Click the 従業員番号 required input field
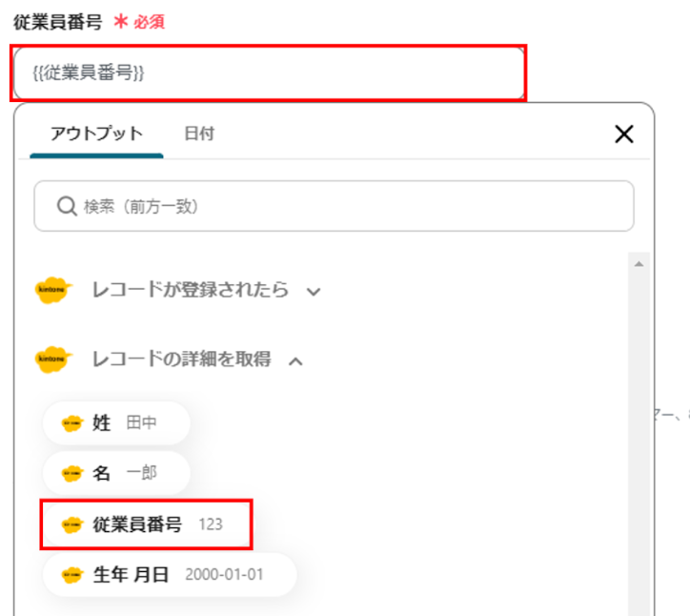This screenshot has width=690, height=616. (x=269, y=73)
